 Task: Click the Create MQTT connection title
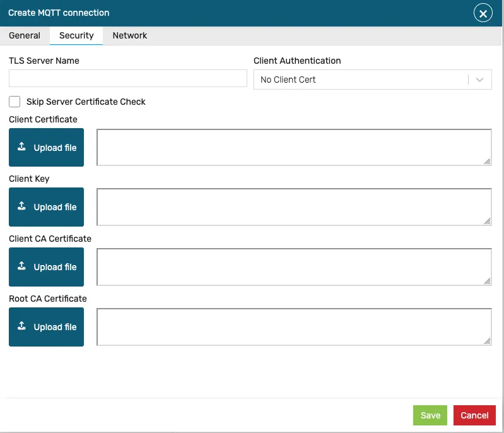tap(59, 13)
